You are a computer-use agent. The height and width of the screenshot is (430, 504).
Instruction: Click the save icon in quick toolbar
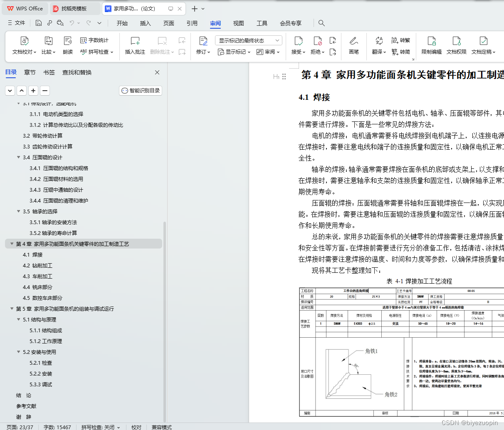click(x=39, y=23)
